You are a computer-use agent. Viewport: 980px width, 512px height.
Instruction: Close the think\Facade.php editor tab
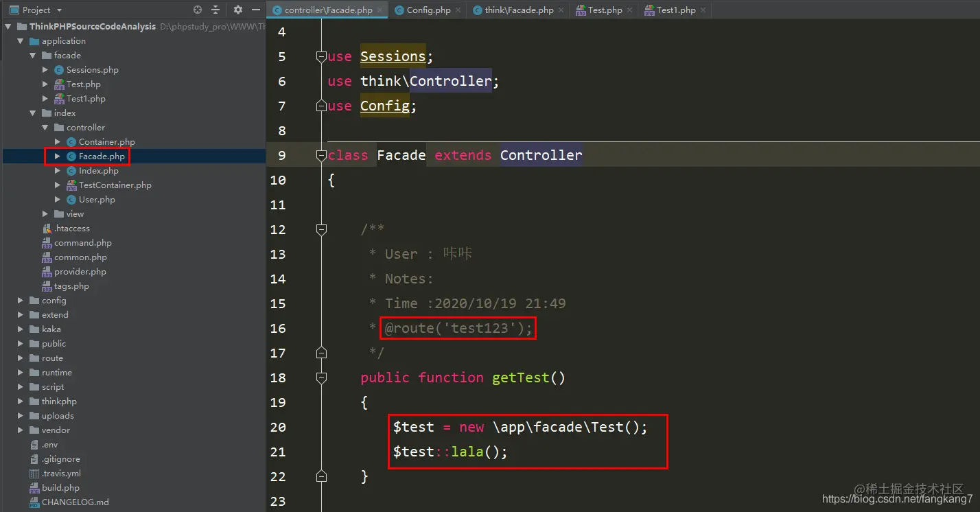(x=561, y=10)
